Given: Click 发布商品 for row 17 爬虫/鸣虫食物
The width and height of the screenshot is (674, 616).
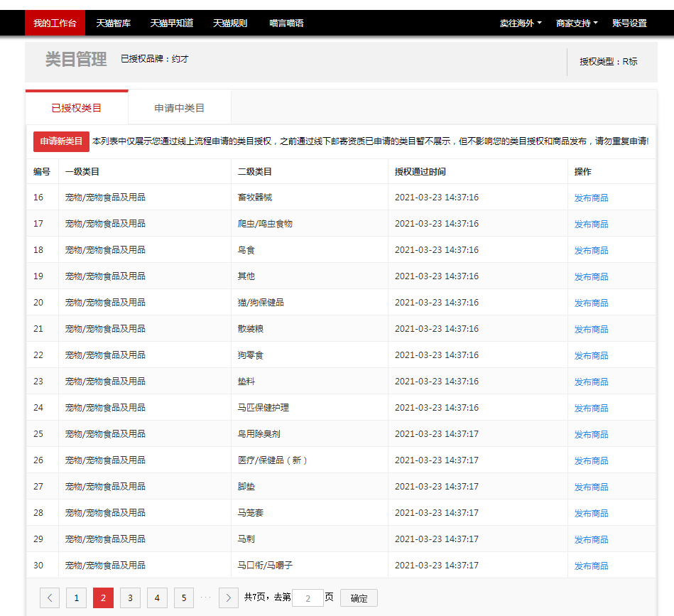Looking at the screenshot, I should 592,224.
